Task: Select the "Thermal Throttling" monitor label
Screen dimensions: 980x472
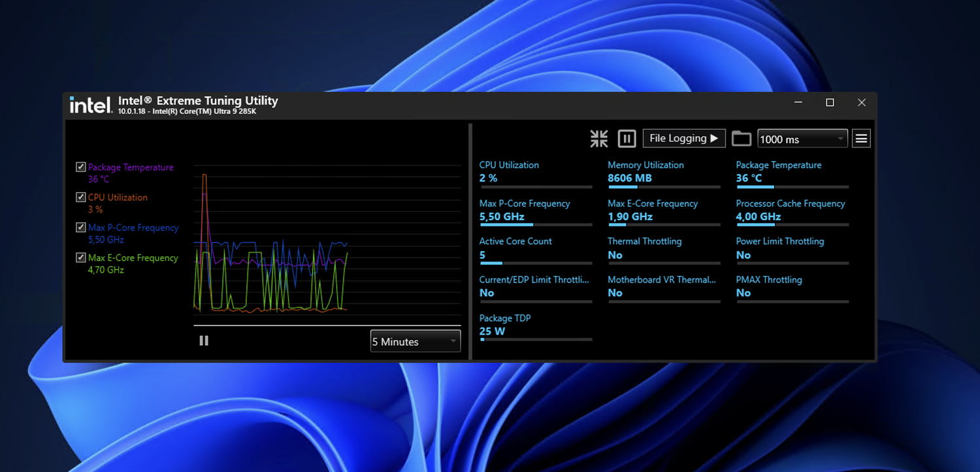Action: point(644,242)
